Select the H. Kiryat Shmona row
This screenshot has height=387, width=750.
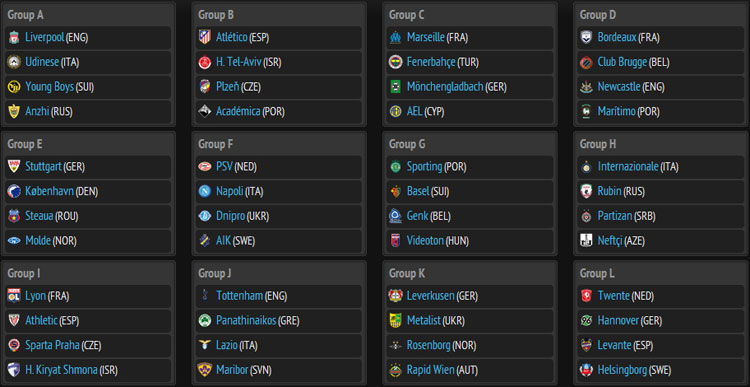coord(88,370)
